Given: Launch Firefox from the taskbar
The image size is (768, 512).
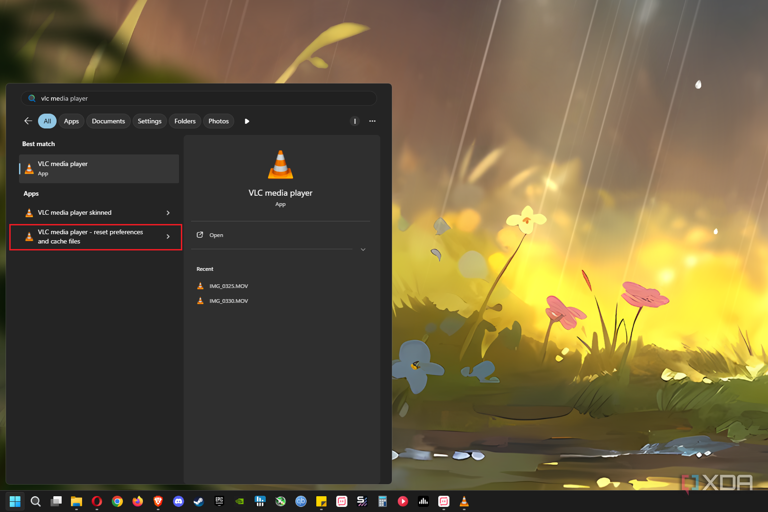Looking at the screenshot, I should point(138,501).
